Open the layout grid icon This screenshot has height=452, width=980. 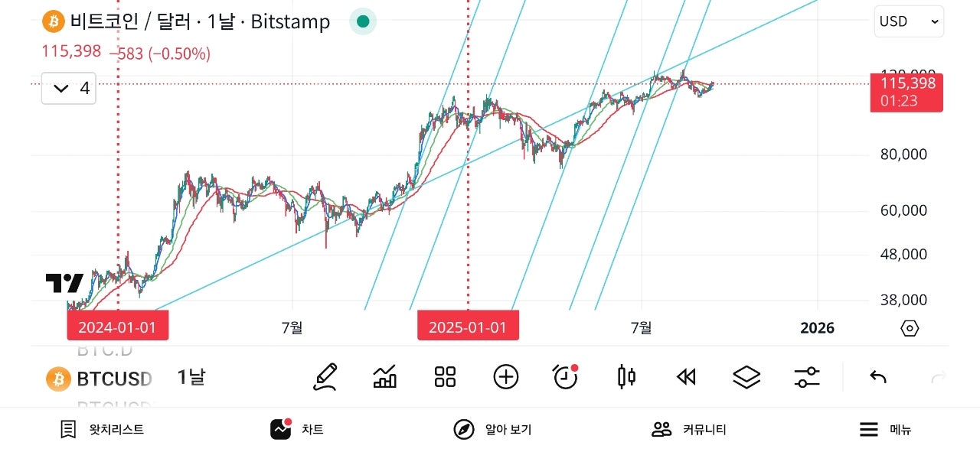point(445,376)
